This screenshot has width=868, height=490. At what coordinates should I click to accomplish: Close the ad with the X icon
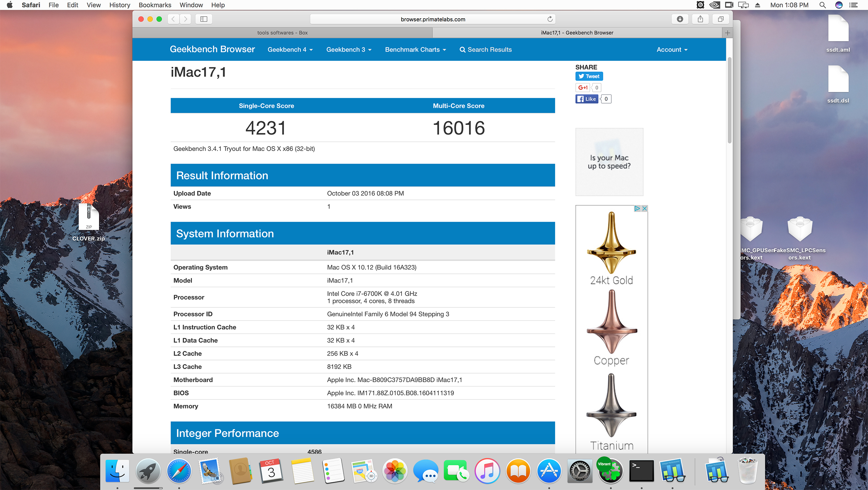coord(645,208)
